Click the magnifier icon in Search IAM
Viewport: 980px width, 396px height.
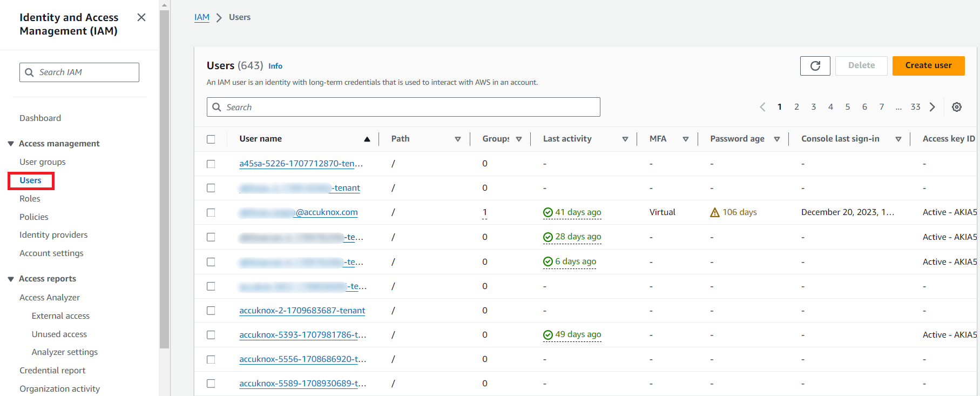[x=30, y=72]
